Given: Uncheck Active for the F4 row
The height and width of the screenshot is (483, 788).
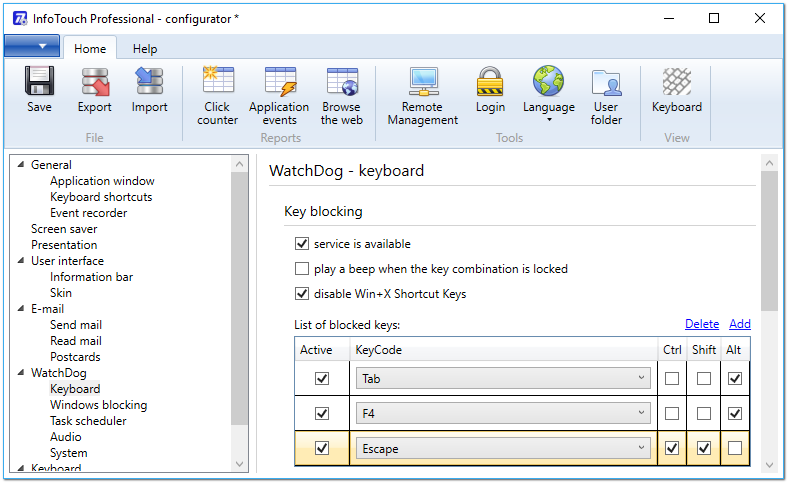Looking at the screenshot, I should tap(322, 414).
